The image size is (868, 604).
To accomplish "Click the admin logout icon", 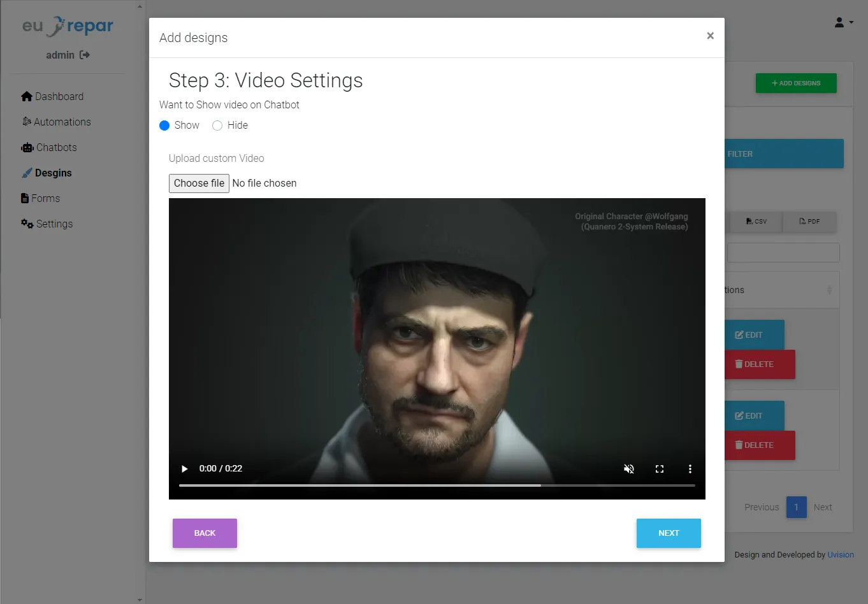I will click(x=85, y=55).
